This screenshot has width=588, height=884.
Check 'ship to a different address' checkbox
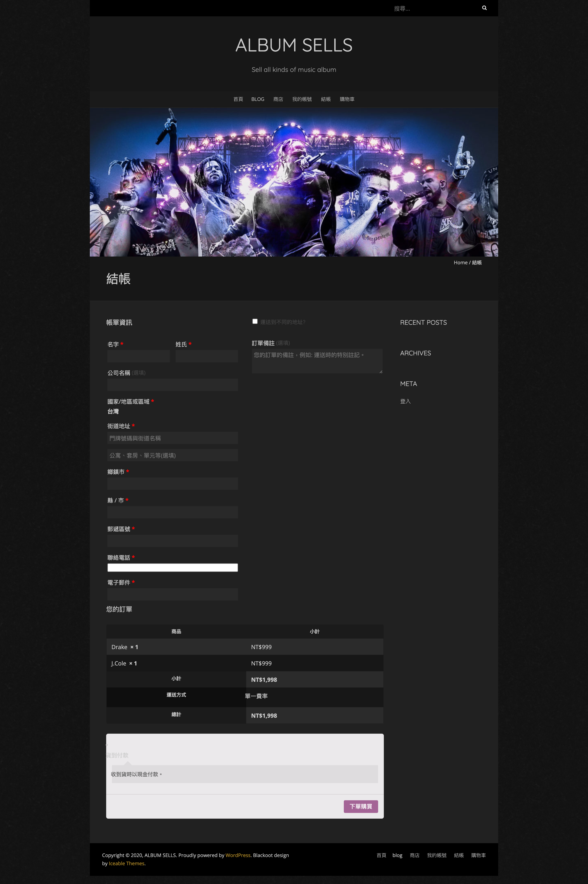coord(255,321)
